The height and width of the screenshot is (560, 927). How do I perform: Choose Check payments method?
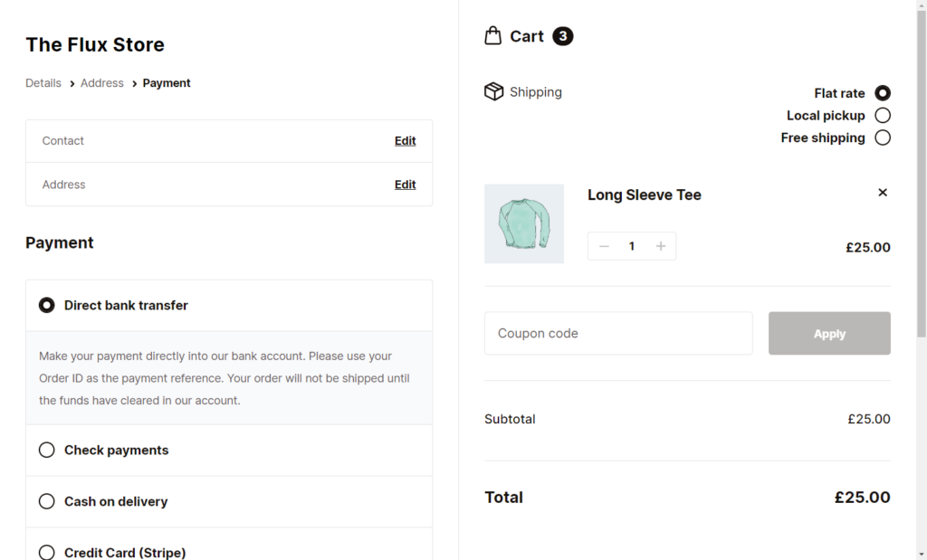pyautogui.click(x=46, y=450)
